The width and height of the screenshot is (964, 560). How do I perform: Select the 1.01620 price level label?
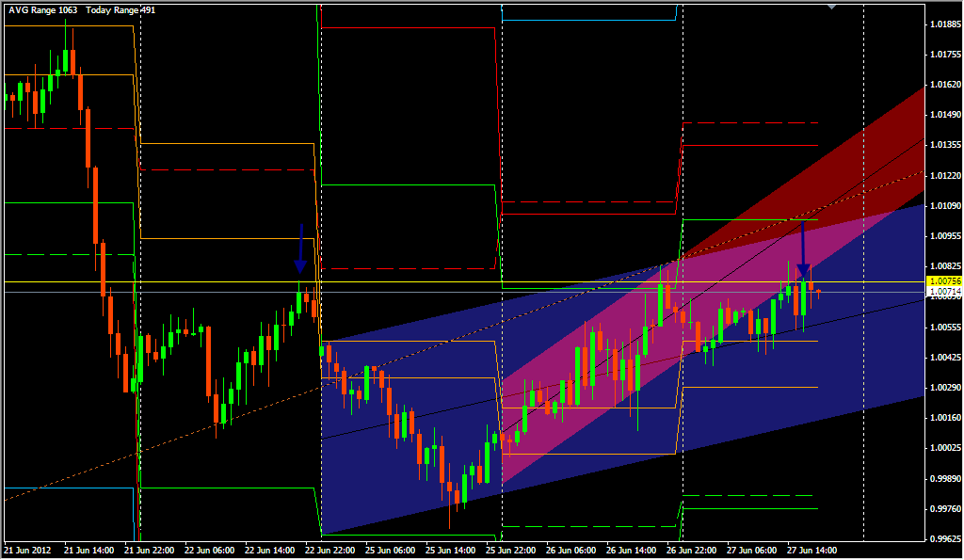point(945,85)
